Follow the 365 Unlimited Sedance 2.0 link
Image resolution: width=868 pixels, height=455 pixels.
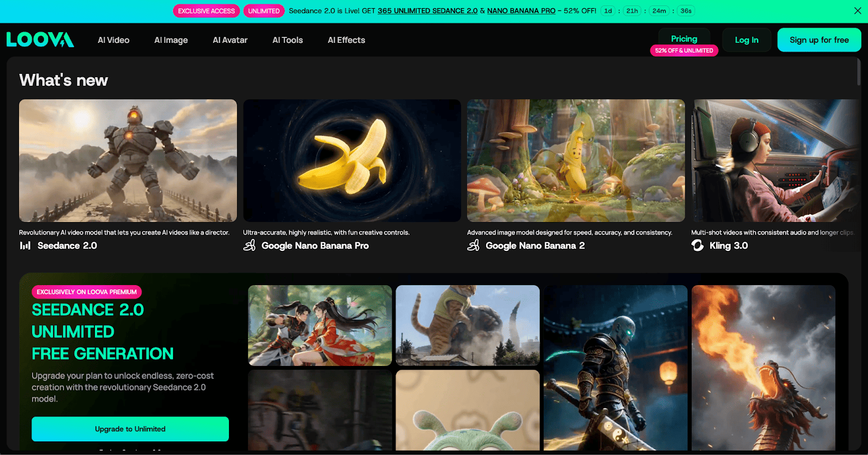click(427, 11)
